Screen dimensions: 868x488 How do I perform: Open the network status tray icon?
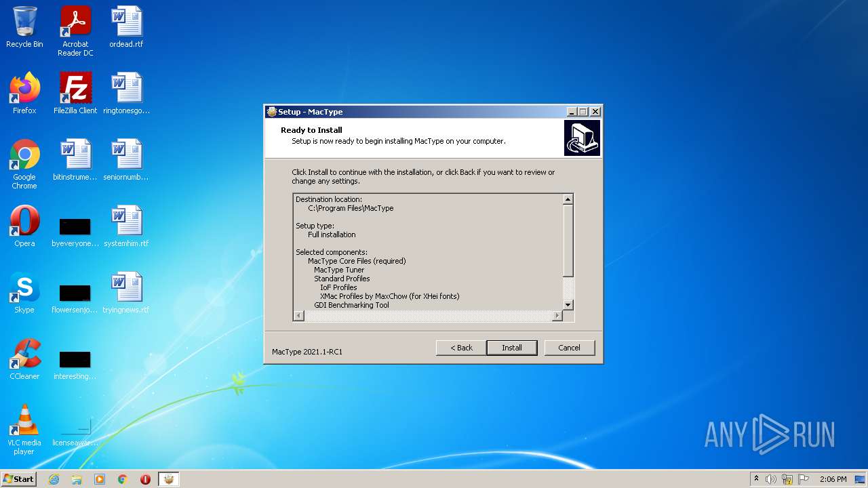pyautogui.click(x=787, y=479)
